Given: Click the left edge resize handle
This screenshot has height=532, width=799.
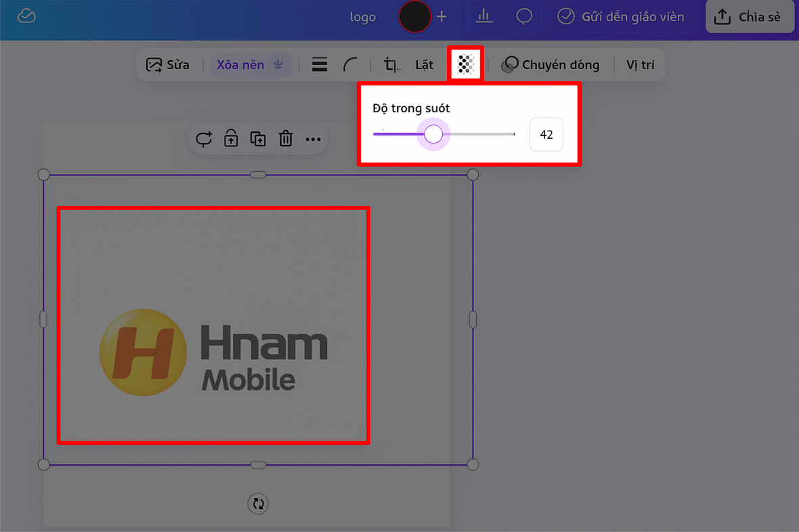Looking at the screenshot, I should [43, 319].
